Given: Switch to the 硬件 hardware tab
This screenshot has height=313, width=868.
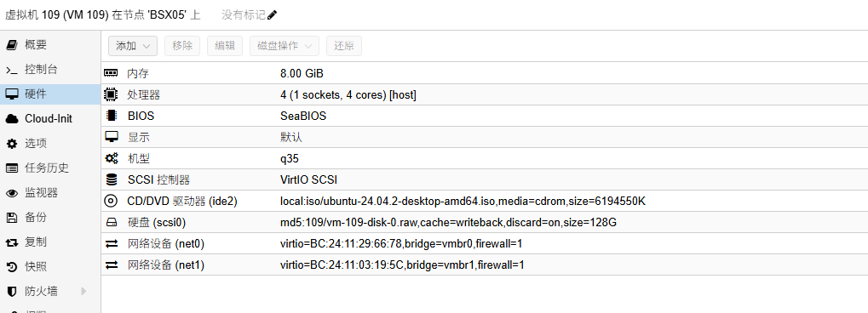Looking at the screenshot, I should tap(50, 94).
